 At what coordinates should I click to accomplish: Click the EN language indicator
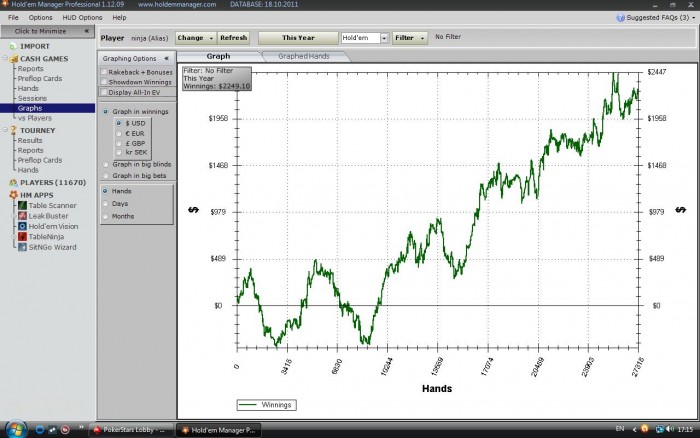620,429
